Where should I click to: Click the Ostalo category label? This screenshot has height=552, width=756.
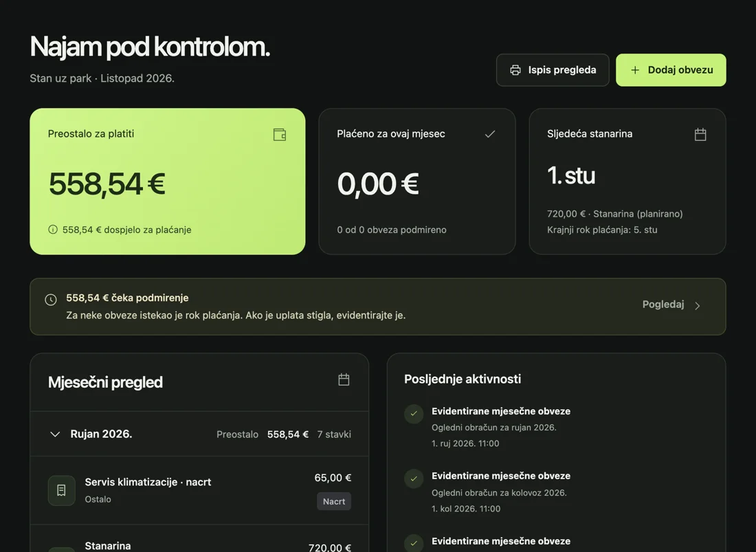point(98,500)
